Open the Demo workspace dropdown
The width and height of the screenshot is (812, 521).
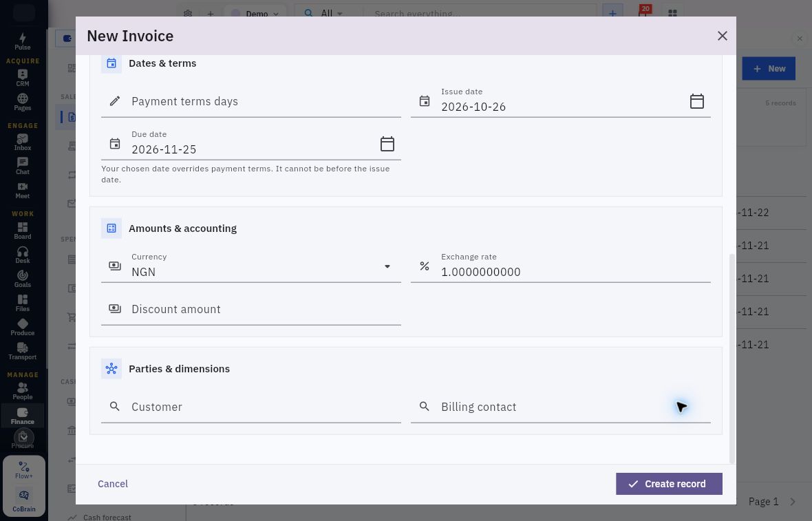pos(255,14)
